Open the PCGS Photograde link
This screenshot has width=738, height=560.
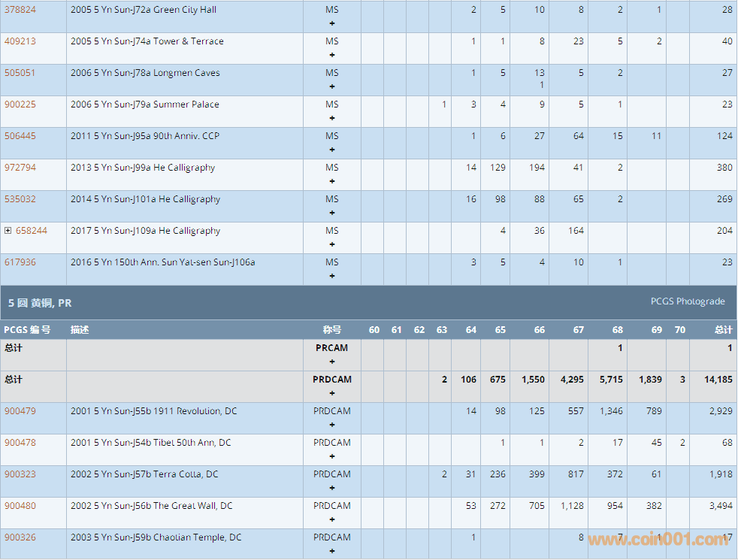(x=687, y=301)
